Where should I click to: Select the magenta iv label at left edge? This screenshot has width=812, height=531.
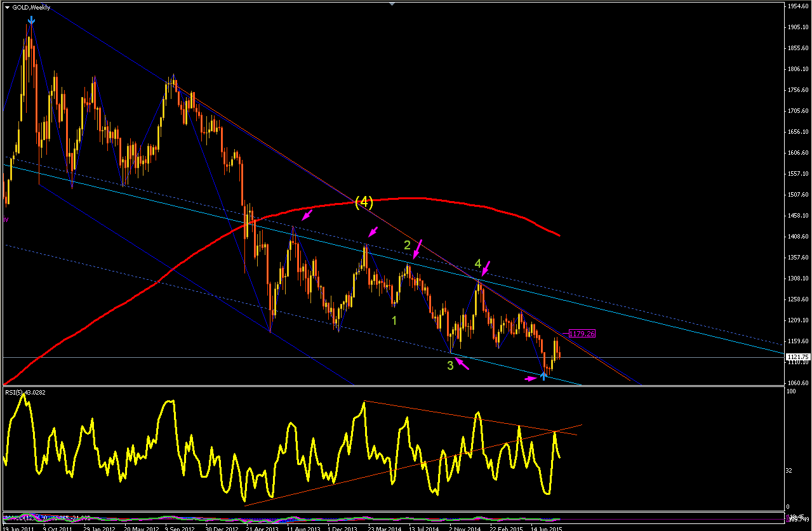click(x=6, y=219)
